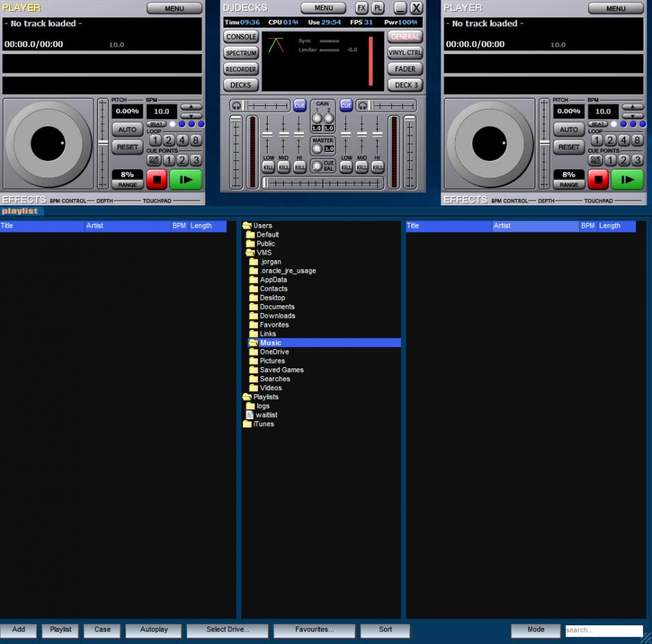
Task: Toggle left channel LOW kill
Action: [x=268, y=167]
